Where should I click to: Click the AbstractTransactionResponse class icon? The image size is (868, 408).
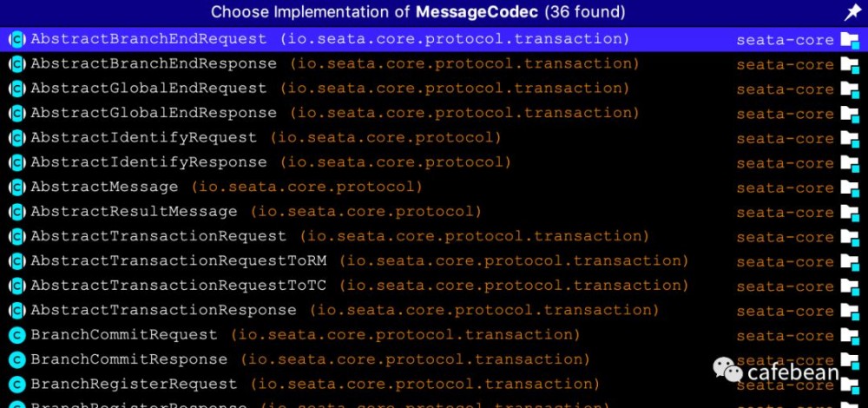(16, 311)
